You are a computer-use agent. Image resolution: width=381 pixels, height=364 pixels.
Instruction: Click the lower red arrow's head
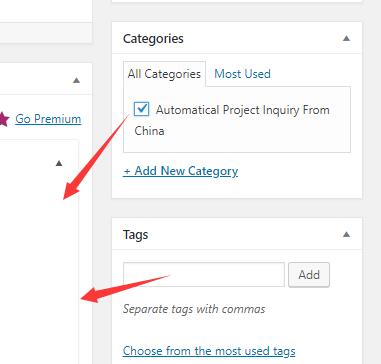(89, 295)
